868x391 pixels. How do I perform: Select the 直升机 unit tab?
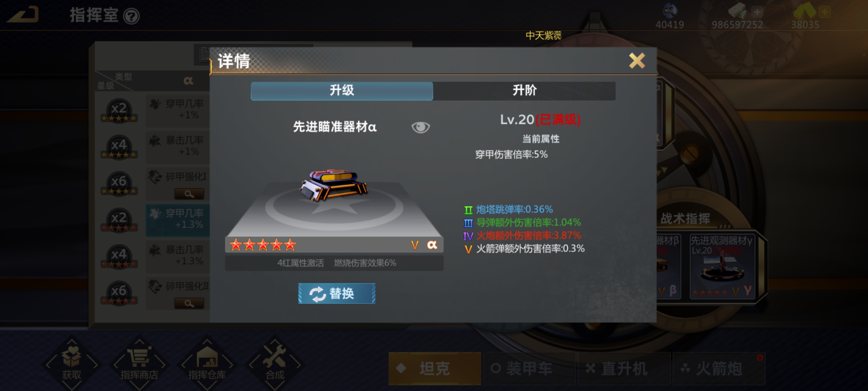[624, 369]
